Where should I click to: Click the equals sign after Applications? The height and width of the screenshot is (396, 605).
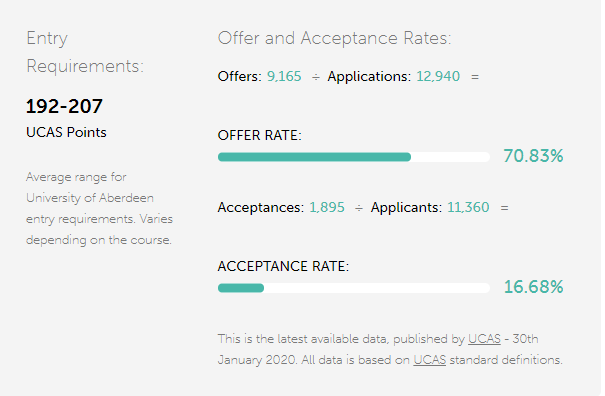coord(475,77)
